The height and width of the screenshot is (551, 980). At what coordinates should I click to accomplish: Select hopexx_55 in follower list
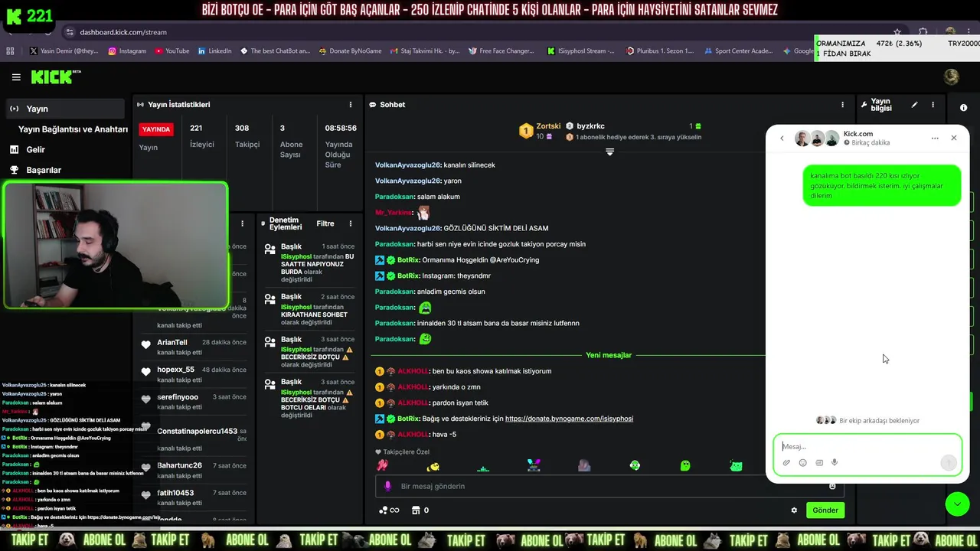click(x=175, y=370)
